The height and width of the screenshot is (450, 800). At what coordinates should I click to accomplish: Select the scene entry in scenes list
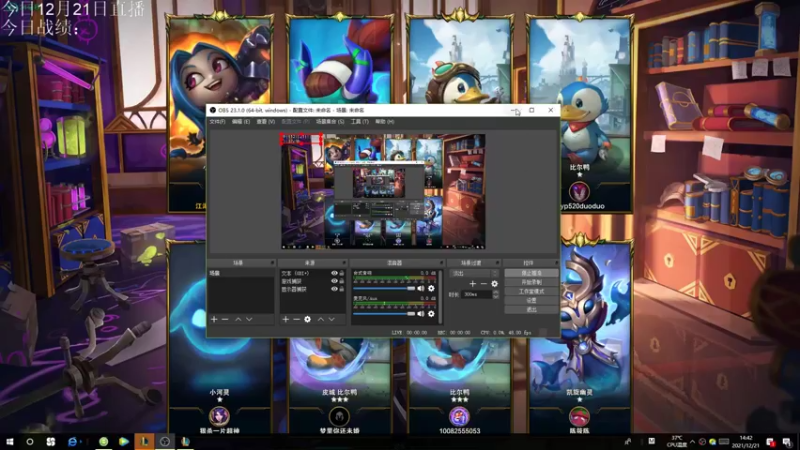tap(241, 273)
